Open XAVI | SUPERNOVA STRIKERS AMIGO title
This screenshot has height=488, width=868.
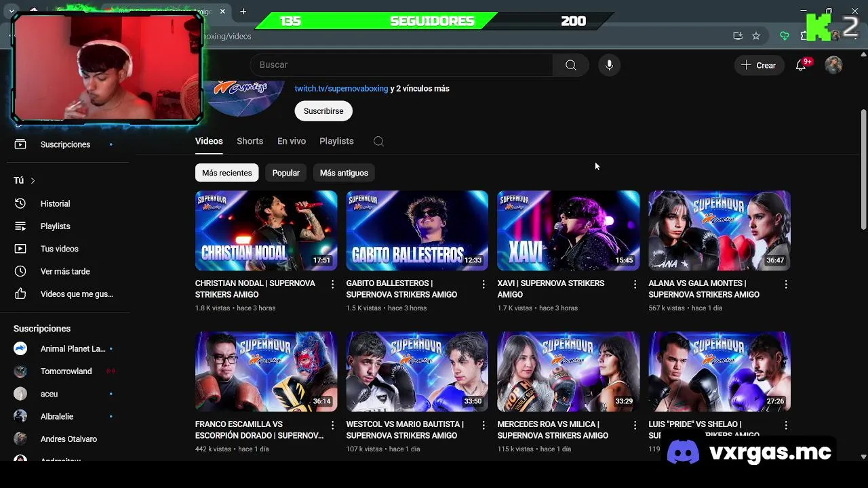click(551, 289)
